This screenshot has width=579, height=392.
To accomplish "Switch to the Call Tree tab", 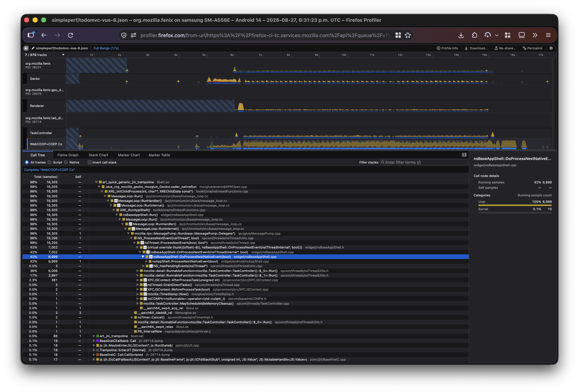I will click(x=38, y=155).
